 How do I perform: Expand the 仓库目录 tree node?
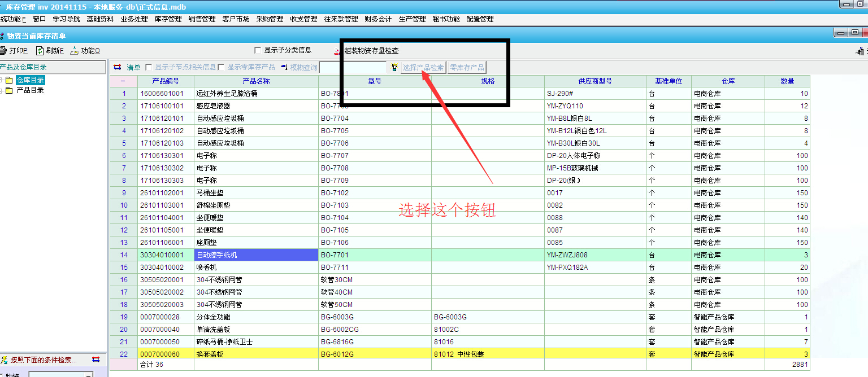[x=2, y=80]
